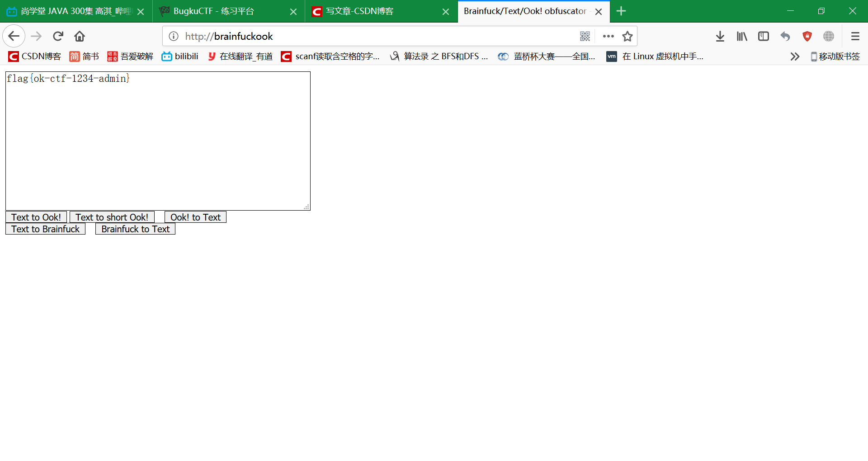Open the Library icon
868x461 pixels.
(x=742, y=36)
